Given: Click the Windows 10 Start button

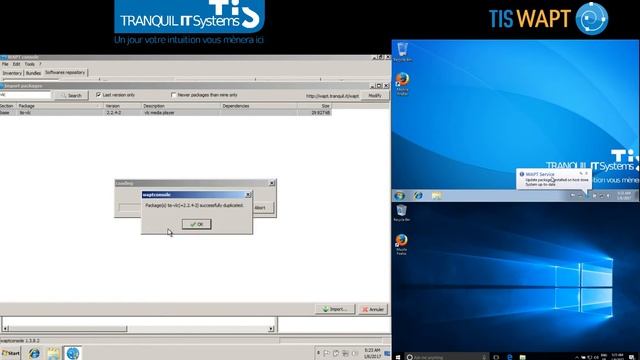Looking at the screenshot, I should click(398, 357).
